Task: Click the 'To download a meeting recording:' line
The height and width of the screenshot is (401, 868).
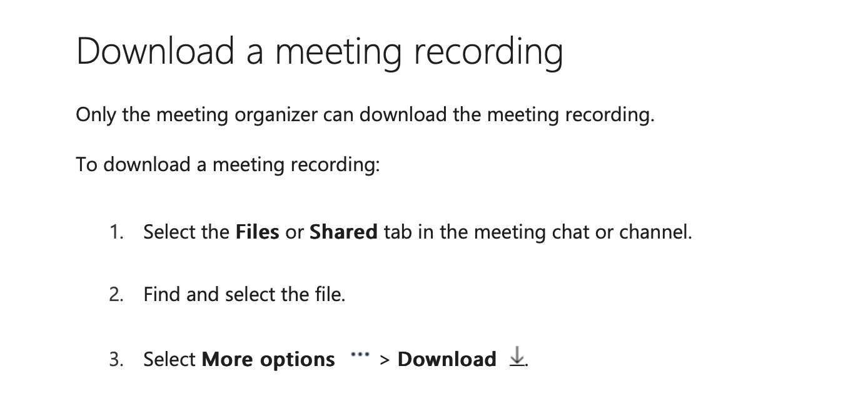Action: coord(228,165)
